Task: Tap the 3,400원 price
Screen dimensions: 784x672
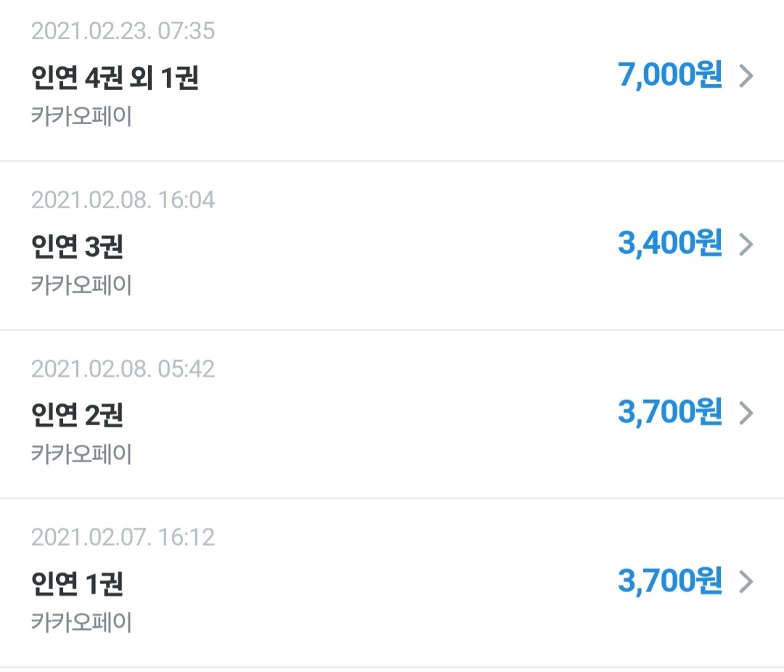Action: tap(670, 244)
